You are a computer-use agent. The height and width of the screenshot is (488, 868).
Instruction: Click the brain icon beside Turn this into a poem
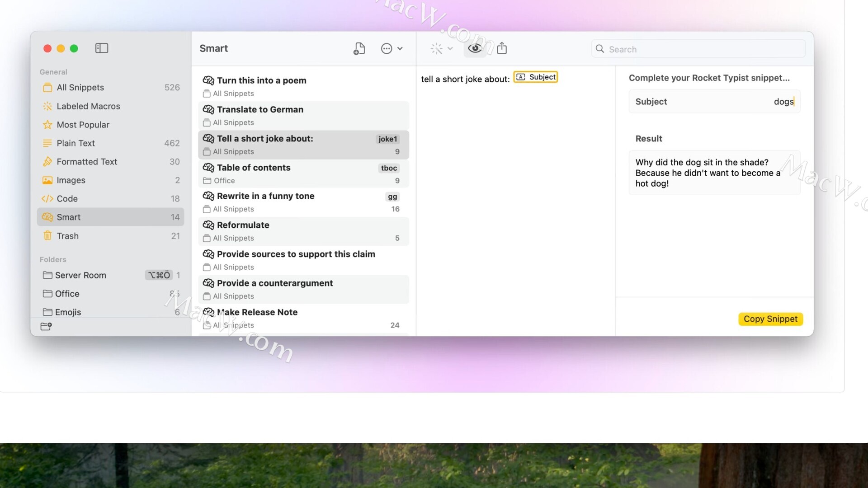[208, 80]
